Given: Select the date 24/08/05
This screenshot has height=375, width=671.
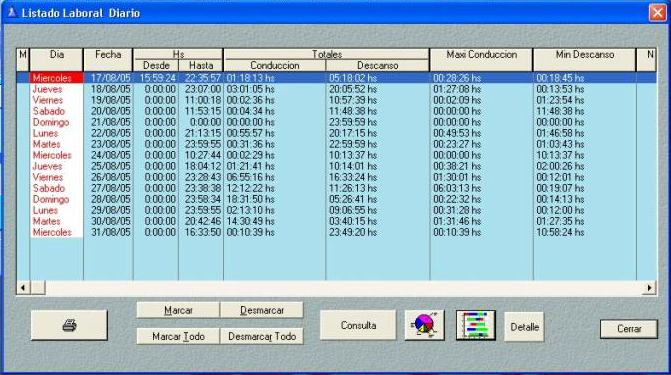Looking at the screenshot, I should (x=110, y=155).
